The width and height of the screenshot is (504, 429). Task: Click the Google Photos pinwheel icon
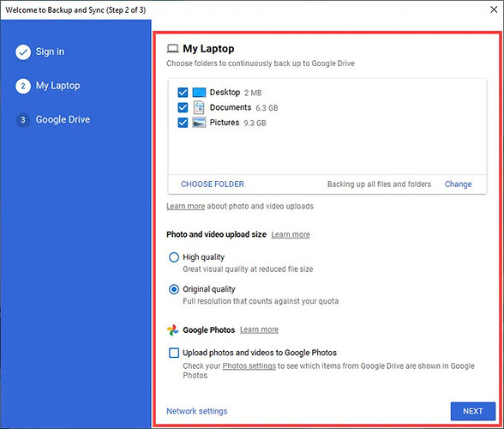click(x=172, y=329)
